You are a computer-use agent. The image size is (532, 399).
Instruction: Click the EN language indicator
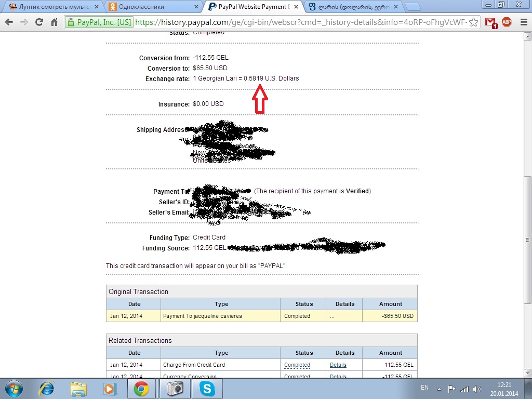point(424,388)
